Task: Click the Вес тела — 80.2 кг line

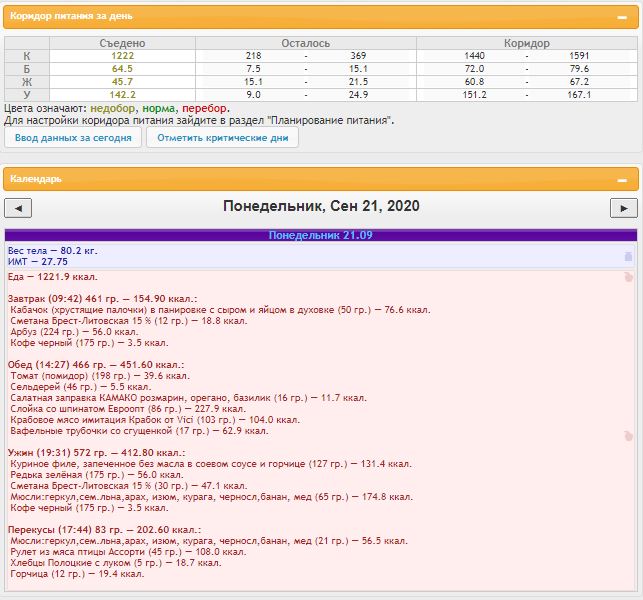Action: pyautogui.click(x=52, y=251)
